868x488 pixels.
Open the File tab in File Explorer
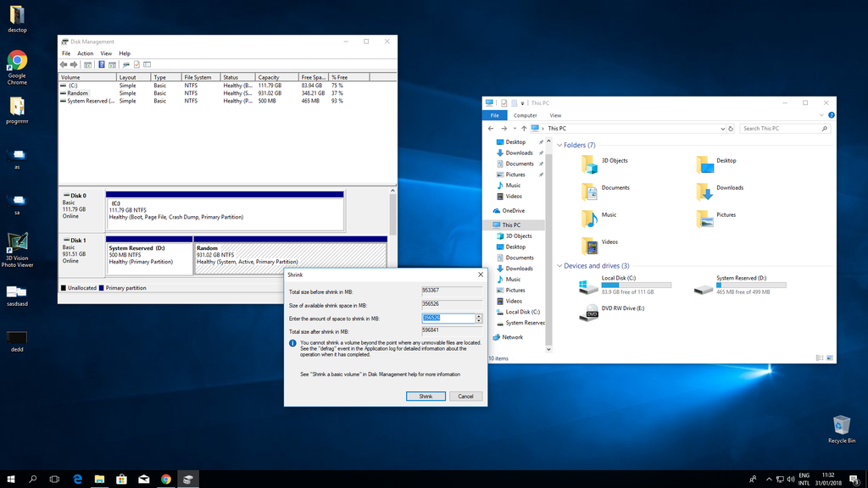(x=494, y=115)
